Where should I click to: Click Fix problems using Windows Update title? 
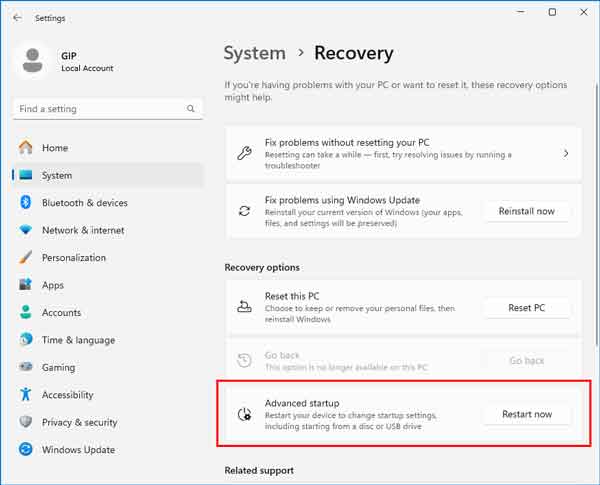pyautogui.click(x=342, y=200)
